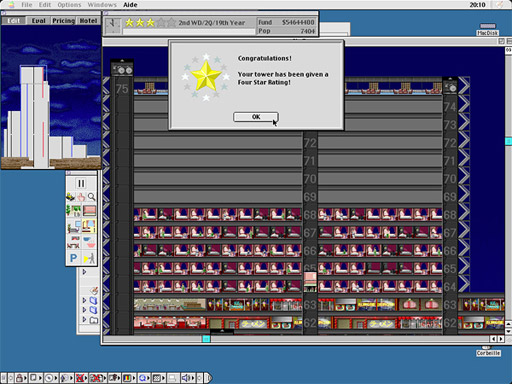Open the Control Strip crossed-out printer module
The height and width of the screenshot is (384, 512).
[x=97, y=378]
